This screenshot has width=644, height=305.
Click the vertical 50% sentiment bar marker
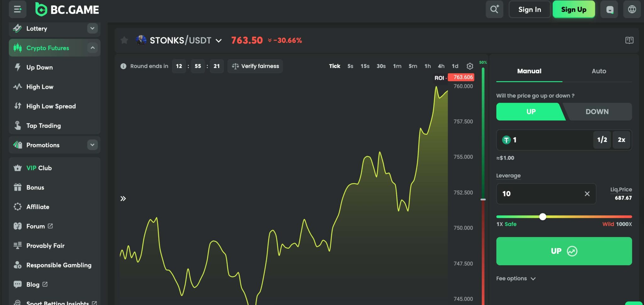point(483,200)
